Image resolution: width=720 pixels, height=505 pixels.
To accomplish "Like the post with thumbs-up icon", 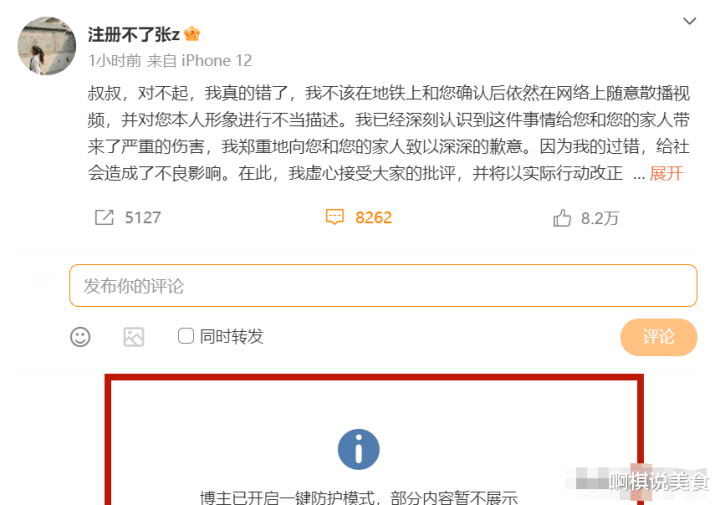I will coord(562,218).
